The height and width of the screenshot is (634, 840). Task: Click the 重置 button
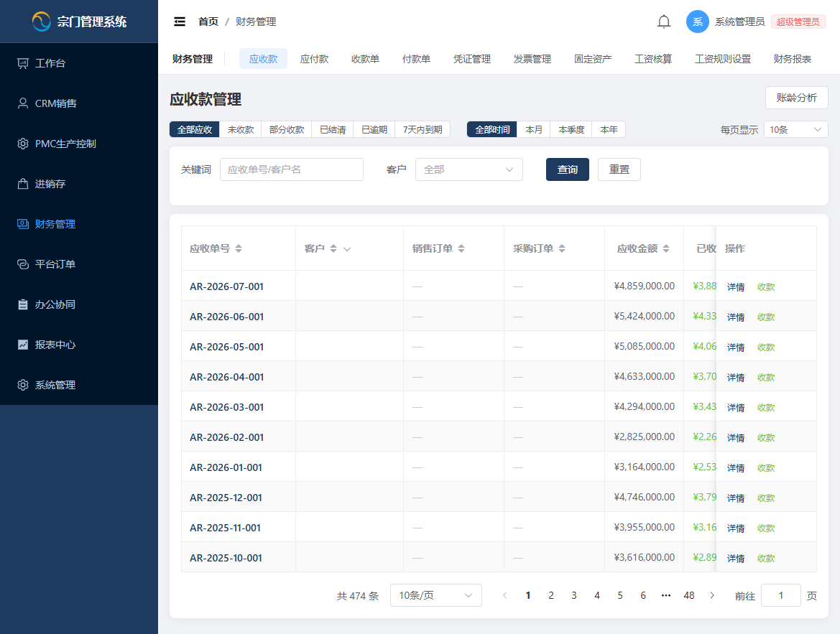(619, 169)
